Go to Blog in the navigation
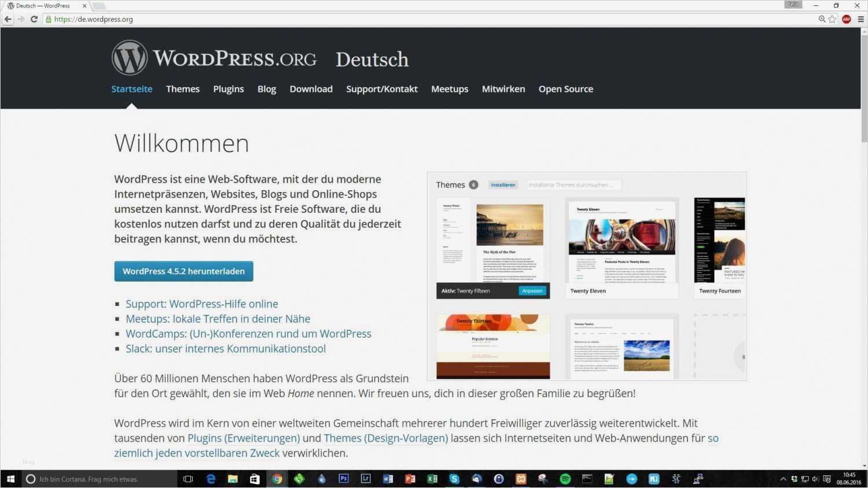The height and width of the screenshot is (488, 868). click(x=267, y=89)
